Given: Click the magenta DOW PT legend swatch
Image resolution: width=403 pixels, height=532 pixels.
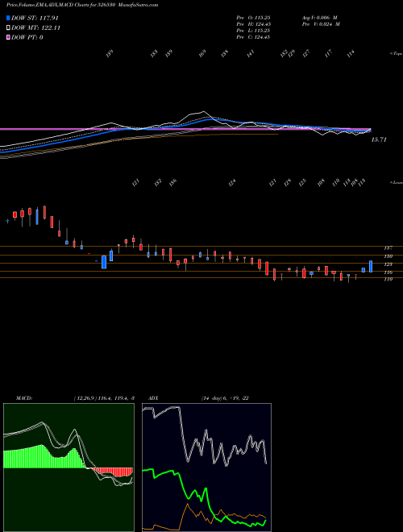Looking at the screenshot, I should tap(8, 37).
